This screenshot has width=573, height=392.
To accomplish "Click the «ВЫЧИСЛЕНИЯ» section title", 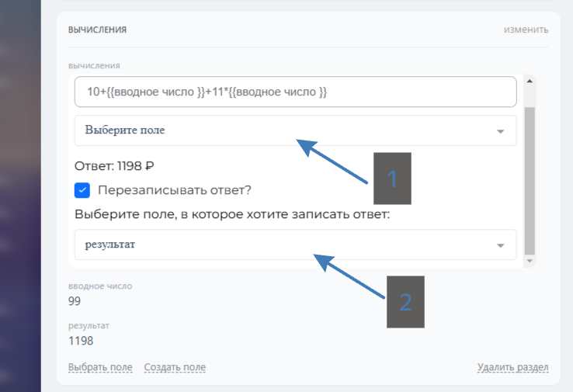I will point(98,30).
